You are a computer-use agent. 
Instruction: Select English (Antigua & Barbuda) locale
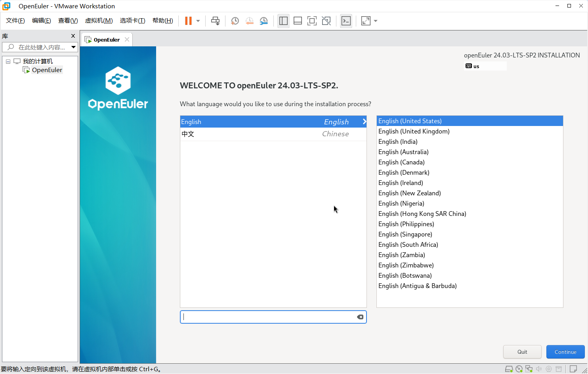pos(470,286)
